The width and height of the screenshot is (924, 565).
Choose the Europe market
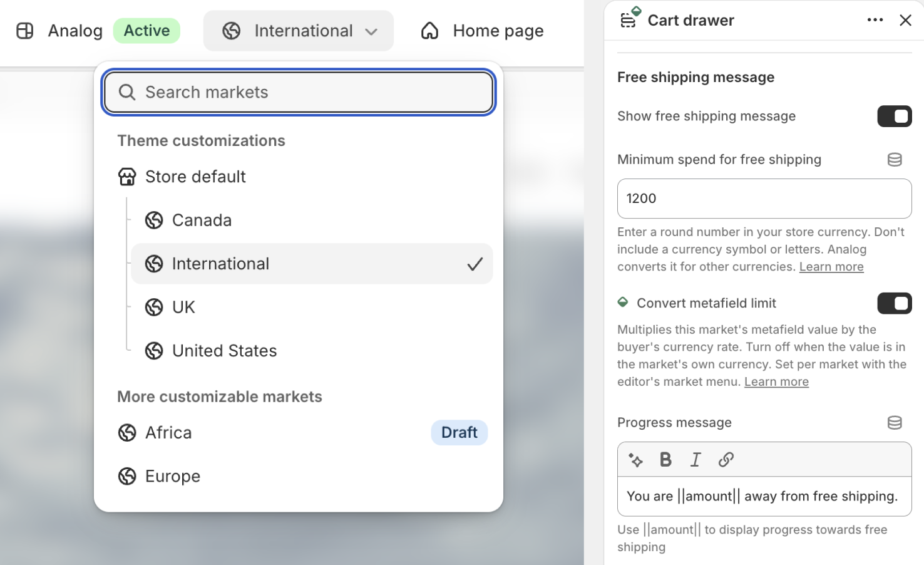299,476
